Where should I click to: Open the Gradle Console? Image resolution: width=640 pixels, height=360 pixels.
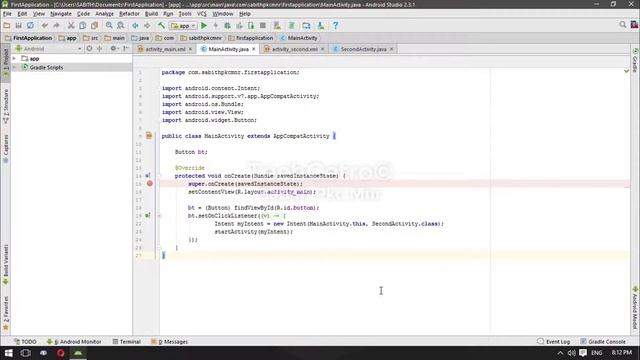click(603, 342)
